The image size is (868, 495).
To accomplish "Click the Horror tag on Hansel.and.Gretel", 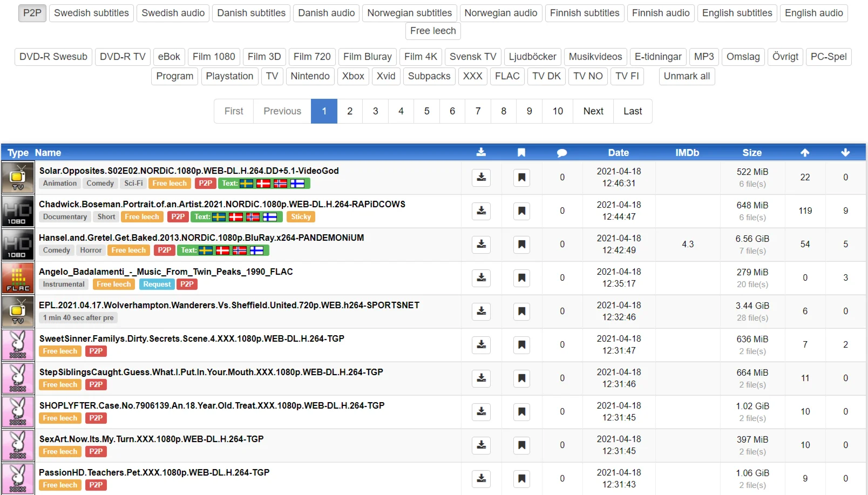I will [x=91, y=250].
